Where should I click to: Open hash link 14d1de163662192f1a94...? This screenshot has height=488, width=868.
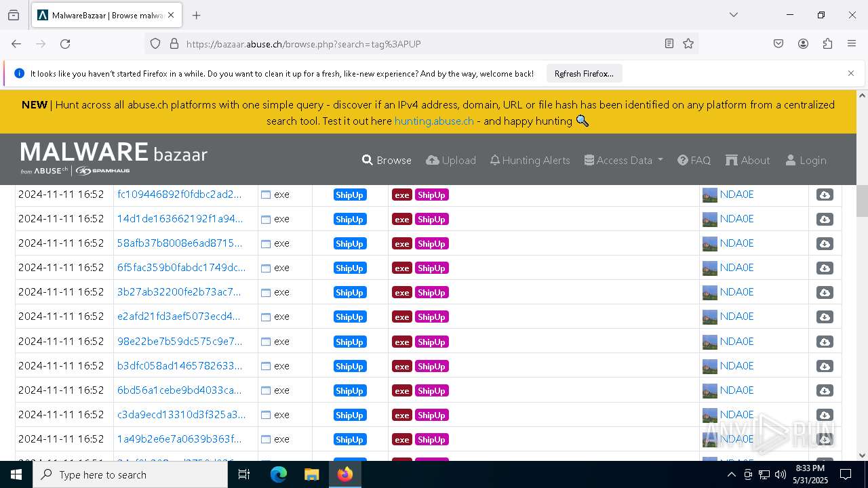[179, 219]
